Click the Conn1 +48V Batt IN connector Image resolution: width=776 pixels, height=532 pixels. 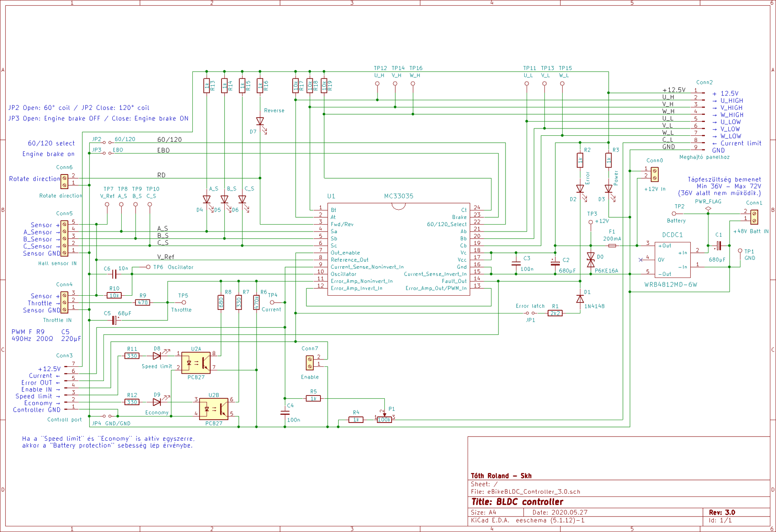pos(754,217)
